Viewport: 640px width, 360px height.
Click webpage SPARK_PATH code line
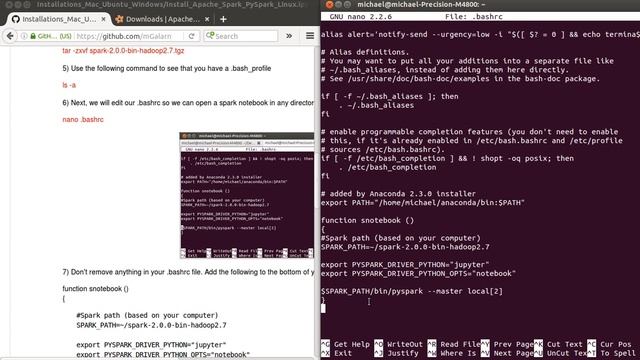[151, 325]
